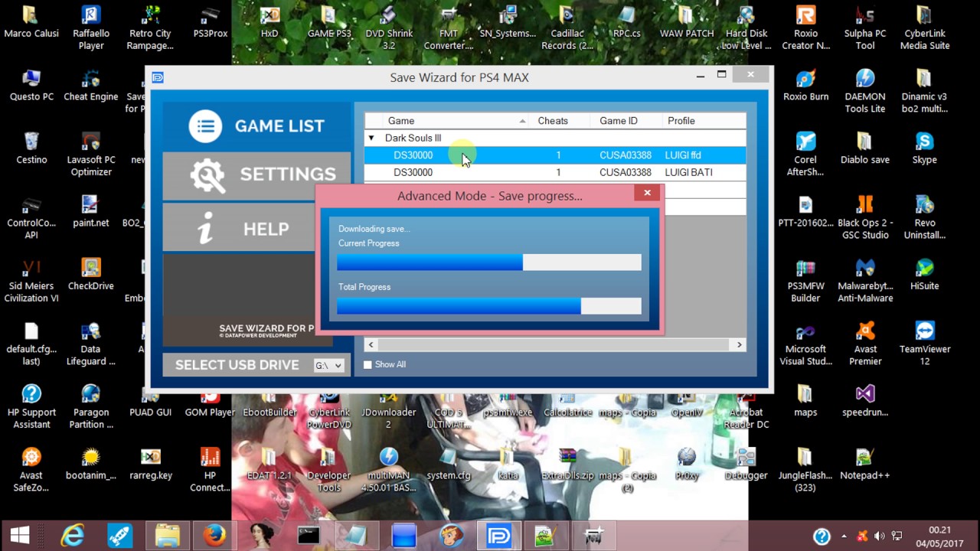
Task: Open the Sulpha PC Tool icon
Action: [865, 28]
